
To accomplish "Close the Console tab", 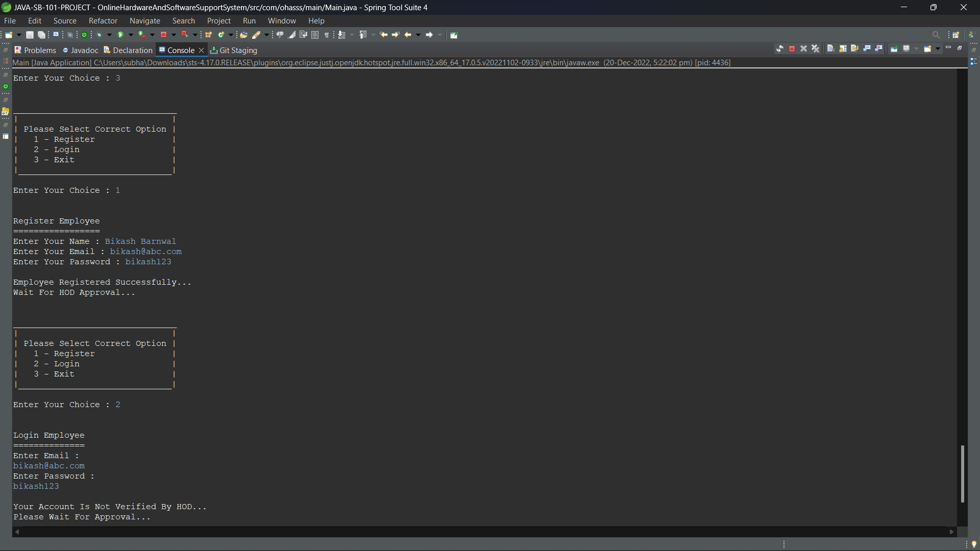I will (x=201, y=51).
